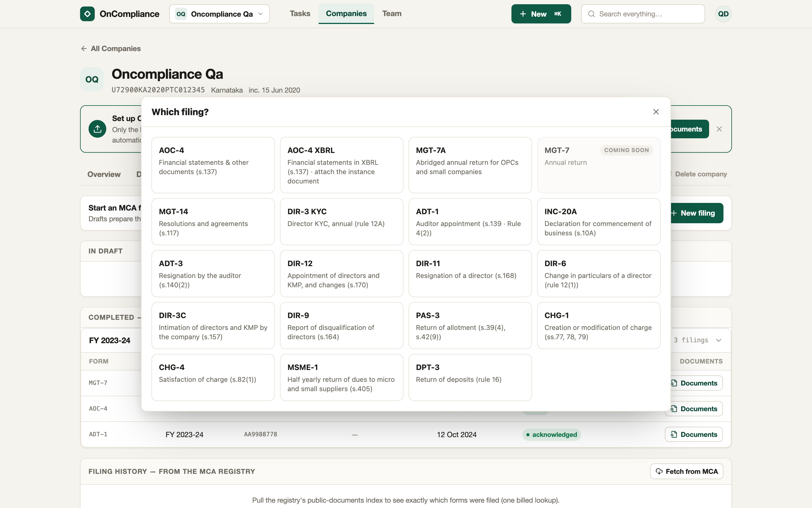The height and width of the screenshot is (508, 812).
Task: Click the MGT-7 coming soon card
Action: coord(599,165)
